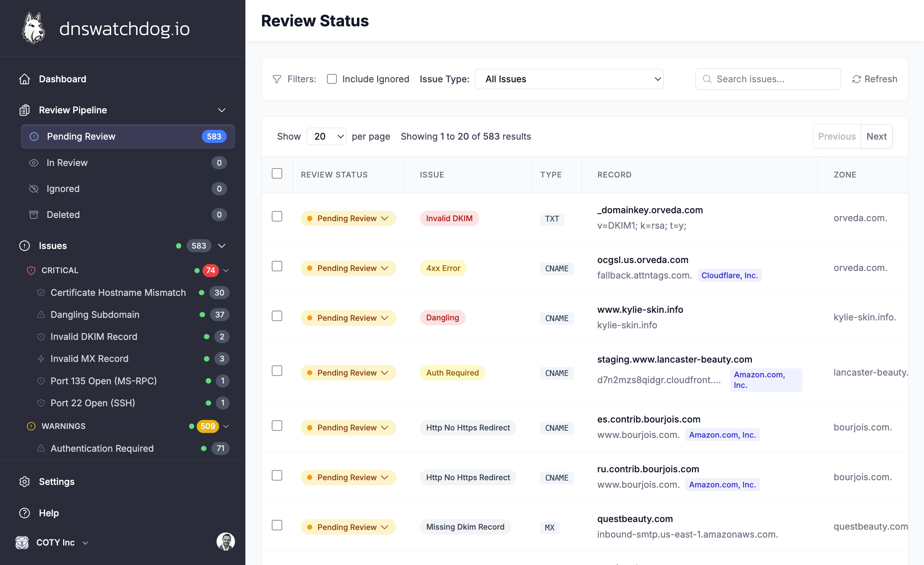Click the Review Pipeline clipboard icon
The image size is (924, 565).
point(25,110)
